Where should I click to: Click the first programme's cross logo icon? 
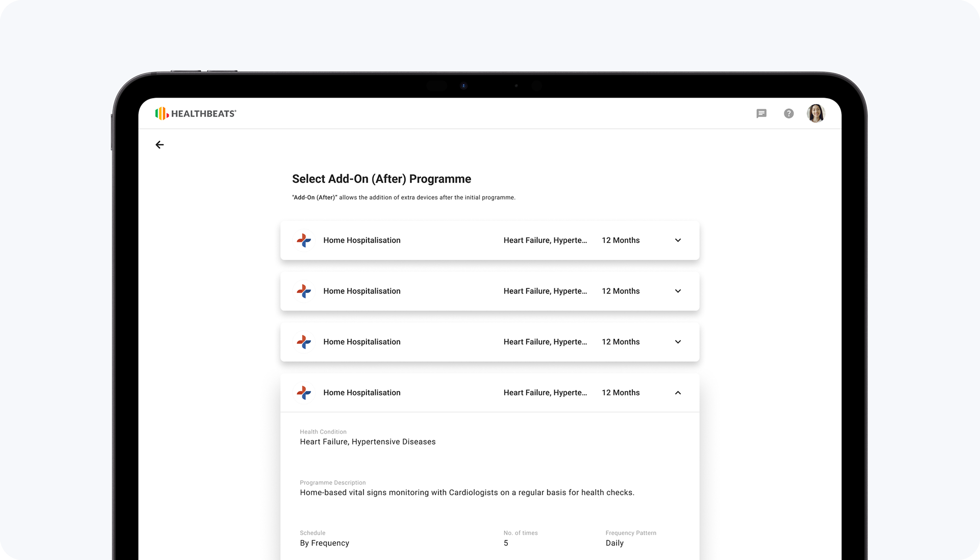(x=304, y=240)
